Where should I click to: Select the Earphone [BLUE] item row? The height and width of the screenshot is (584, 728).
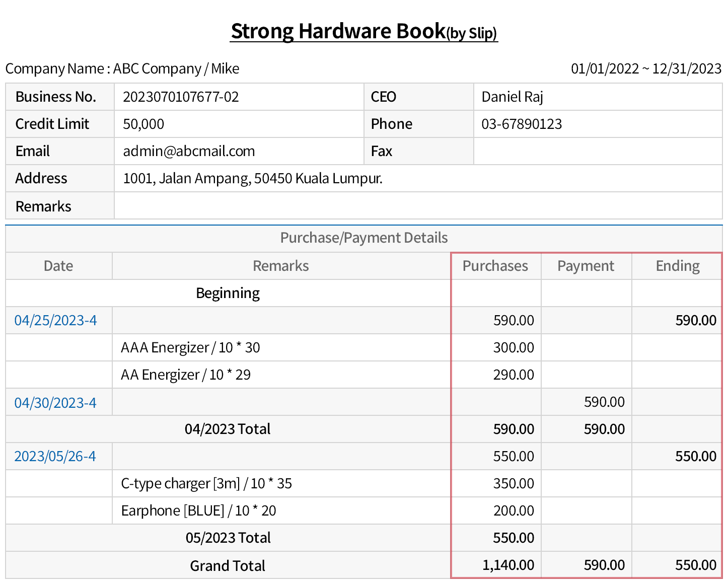point(198,511)
